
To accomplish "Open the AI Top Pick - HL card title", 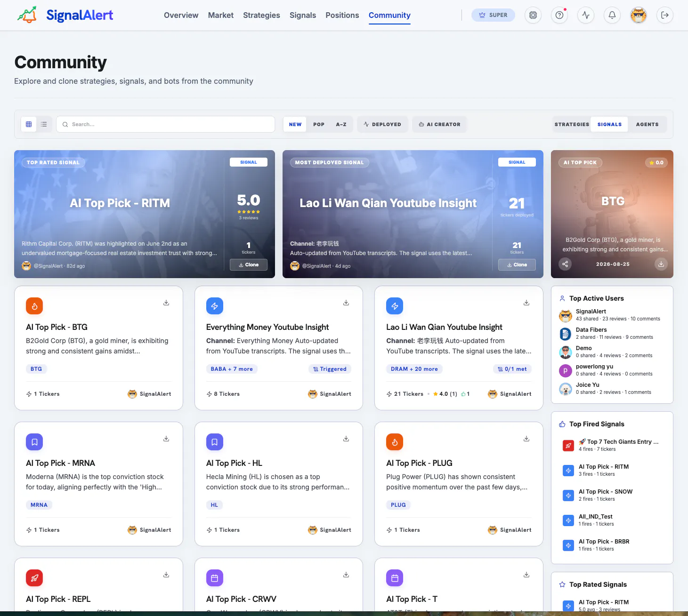I will pyautogui.click(x=234, y=463).
